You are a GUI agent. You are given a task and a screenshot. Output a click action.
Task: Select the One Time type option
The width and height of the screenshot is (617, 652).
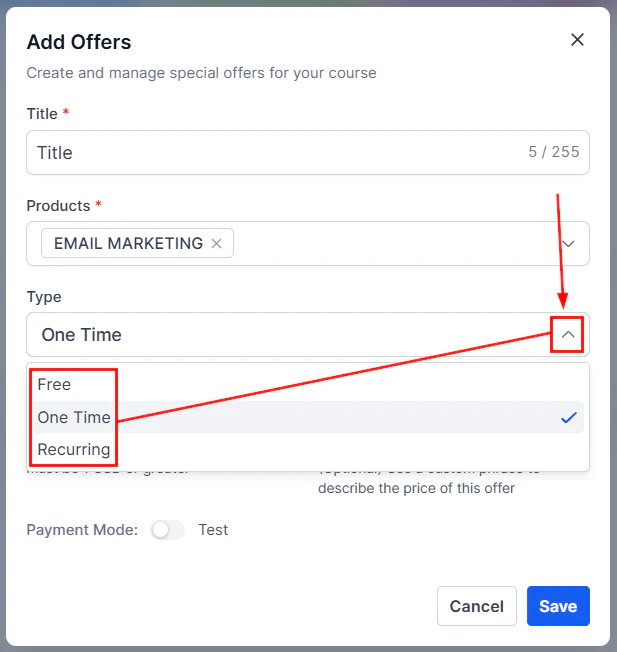308,417
